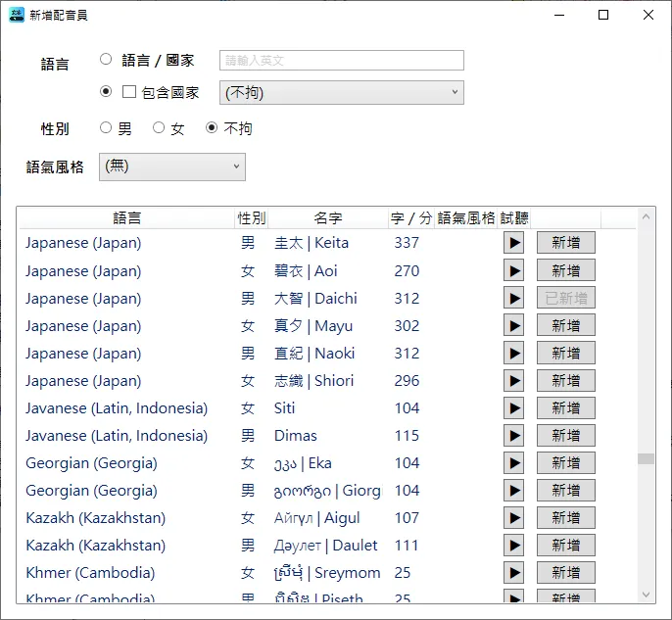Choose 女 gender radio button
The height and width of the screenshot is (620, 672).
click(159, 127)
